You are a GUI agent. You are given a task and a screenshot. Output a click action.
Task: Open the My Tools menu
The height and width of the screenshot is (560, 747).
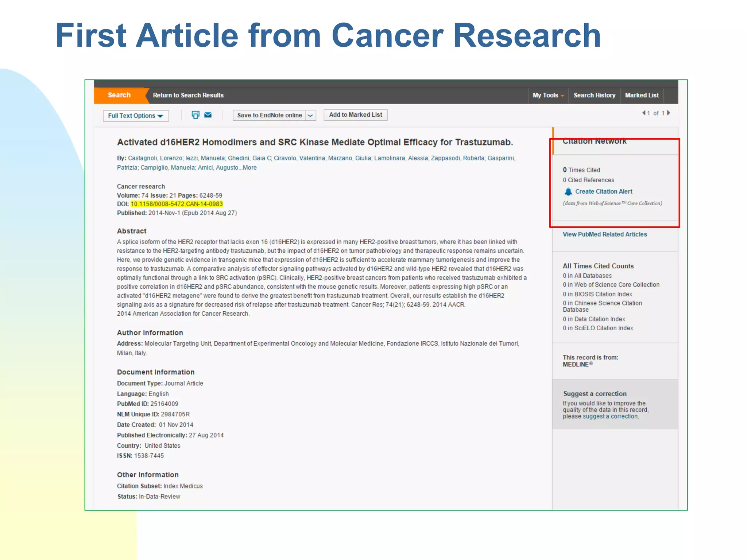548,95
